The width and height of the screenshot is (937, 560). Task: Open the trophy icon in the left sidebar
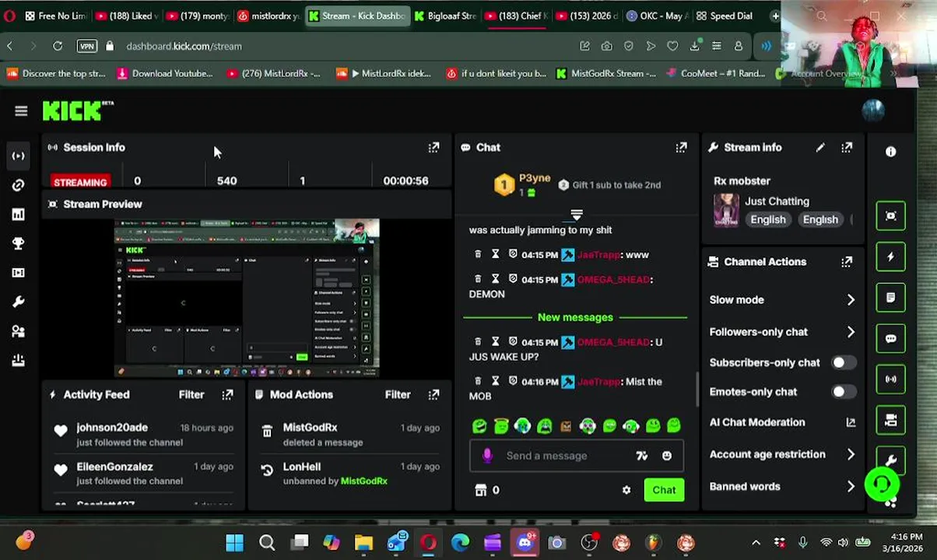click(x=18, y=243)
